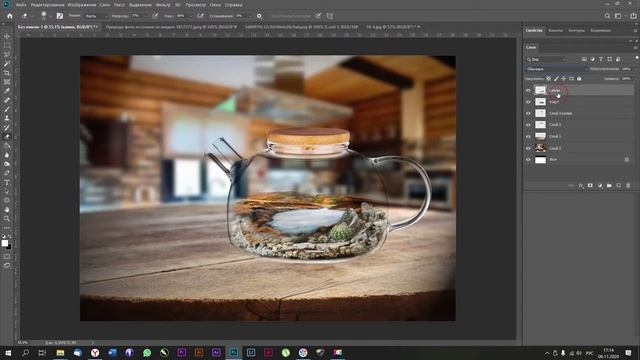Hide the Слой 3 копия layer
This screenshot has height=360, width=640.
tap(528, 113)
